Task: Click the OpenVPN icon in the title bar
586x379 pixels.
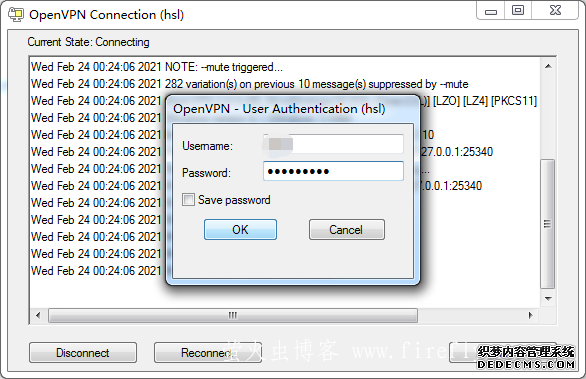Action: (x=16, y=15)
